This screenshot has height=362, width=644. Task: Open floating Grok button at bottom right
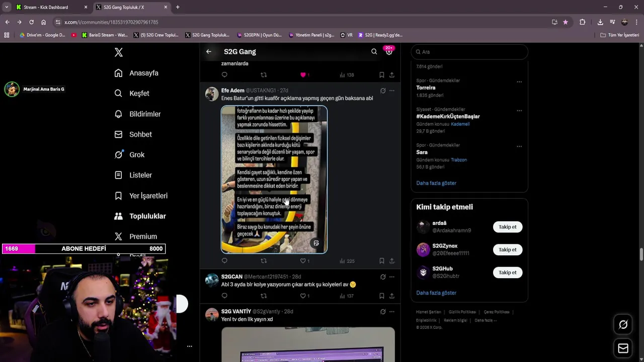click(x=623, y=325)
